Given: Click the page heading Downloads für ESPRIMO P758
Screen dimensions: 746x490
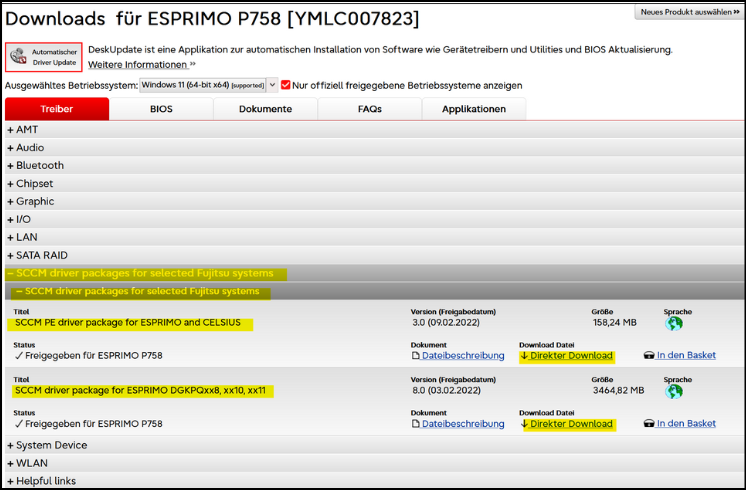Looking at the screenshot, I should click(212, 19).
